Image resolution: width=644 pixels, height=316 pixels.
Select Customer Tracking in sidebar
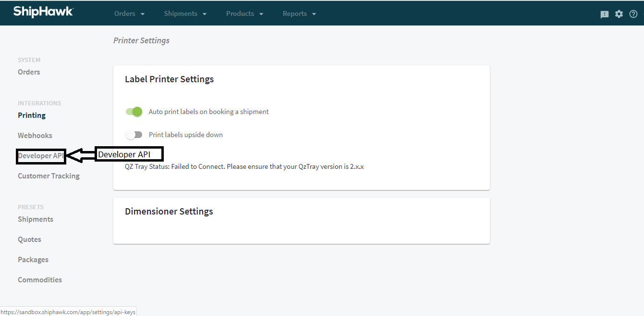[49, 176]
